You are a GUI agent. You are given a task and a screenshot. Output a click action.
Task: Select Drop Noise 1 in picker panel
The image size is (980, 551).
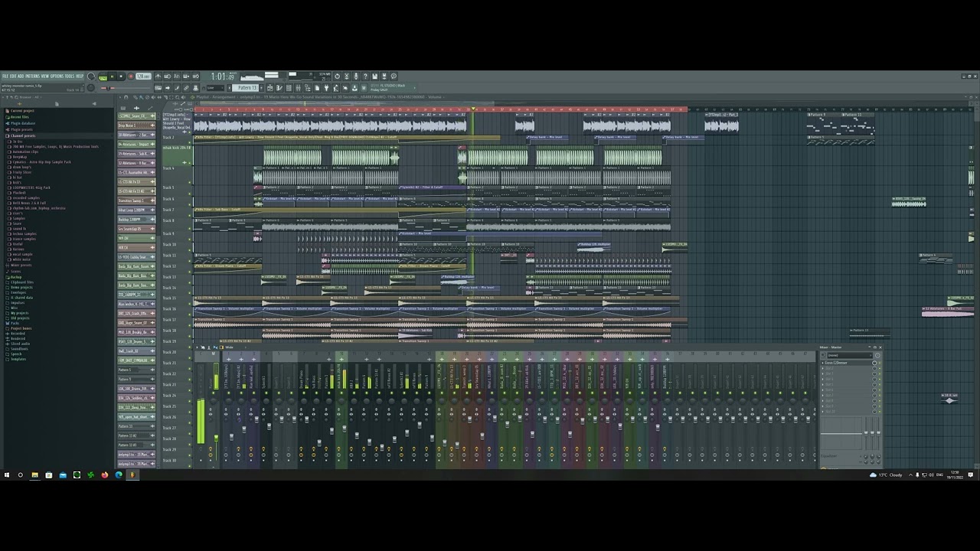point(136,126)
